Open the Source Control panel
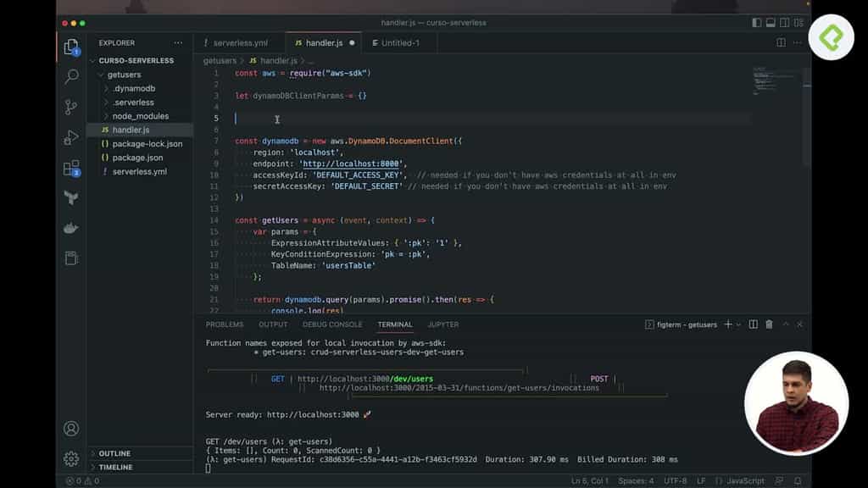The image size is (868, 488). pyautogui.click(x=71, y=105)
